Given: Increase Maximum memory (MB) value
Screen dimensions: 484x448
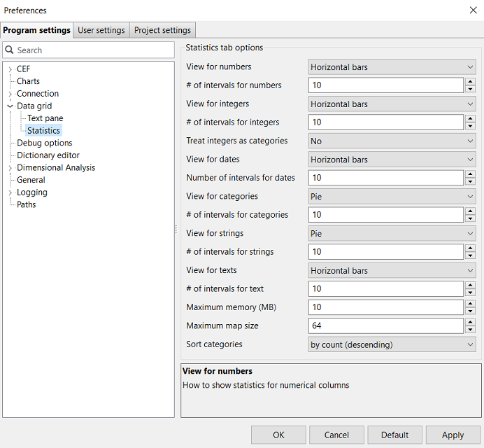Looking at the screenshot, I should (x=470, y=304).
